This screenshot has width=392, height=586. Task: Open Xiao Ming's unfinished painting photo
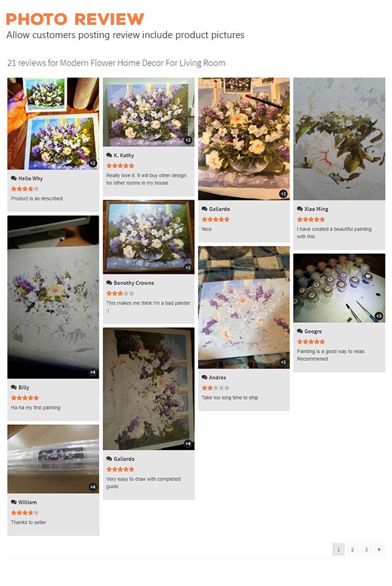(x=339, y=139)
